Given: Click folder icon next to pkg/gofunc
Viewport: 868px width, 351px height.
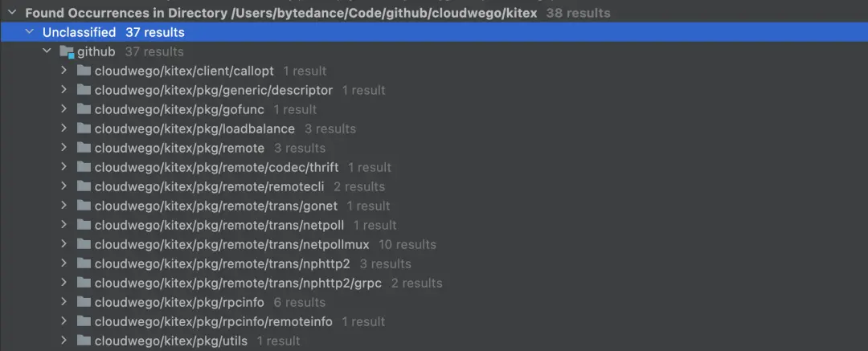Looking at the screenshot, I should [84, 109].
